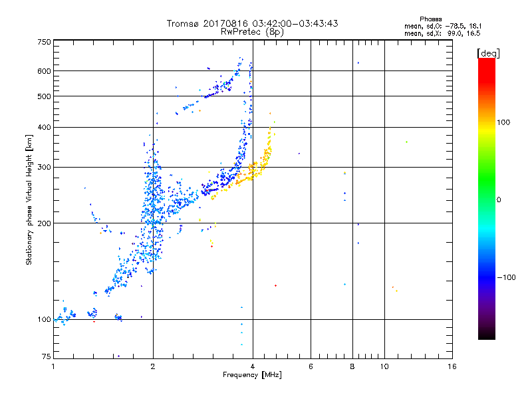
Task: Click the '600' y-axis tick label
Action: point(44,71)
